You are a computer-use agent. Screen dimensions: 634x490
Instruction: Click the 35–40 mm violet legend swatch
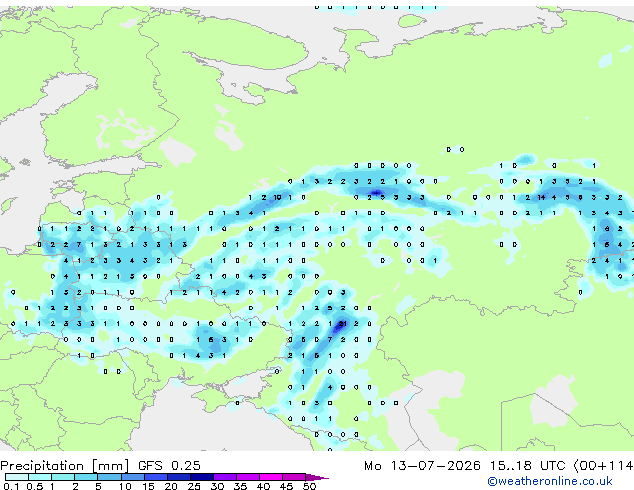(247, 477)
